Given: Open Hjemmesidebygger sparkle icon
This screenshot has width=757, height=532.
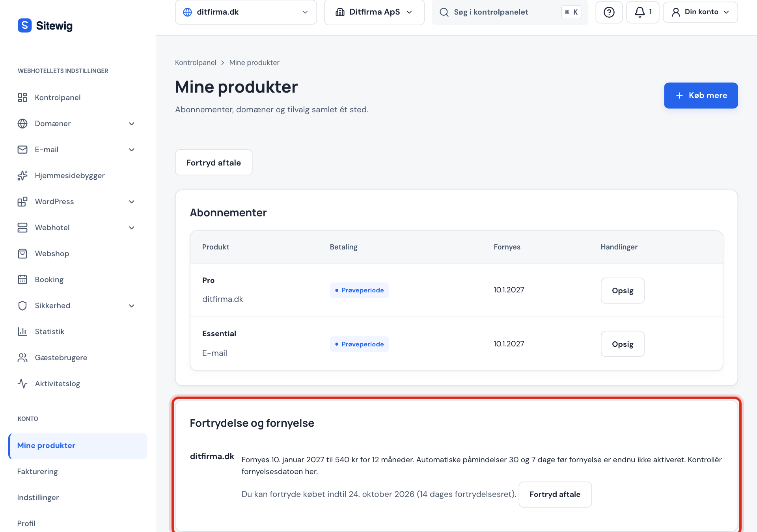Looking at the screenshot, I should pyautogui.click(x=22, y=175).
